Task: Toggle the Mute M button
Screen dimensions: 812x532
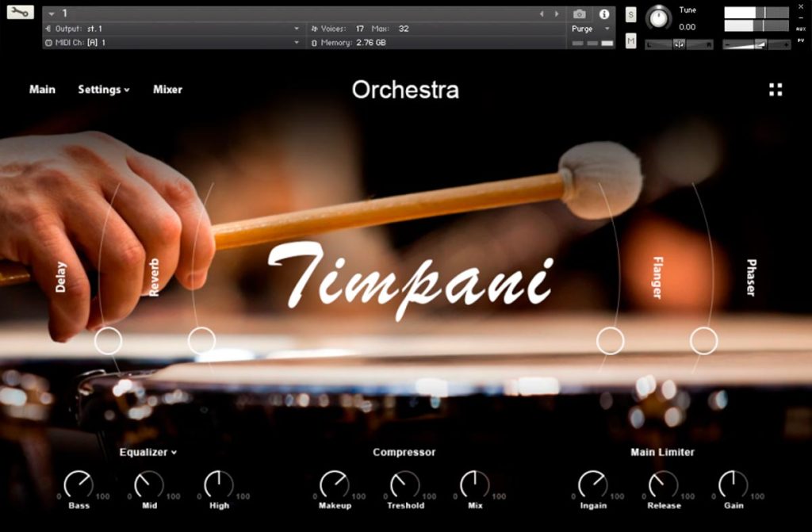Action: (630, 40)
